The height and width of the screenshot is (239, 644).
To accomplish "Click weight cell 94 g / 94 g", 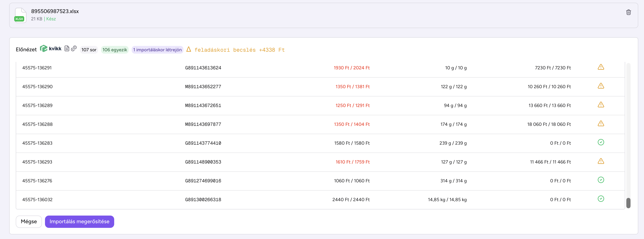I will [x=455, y=105].
